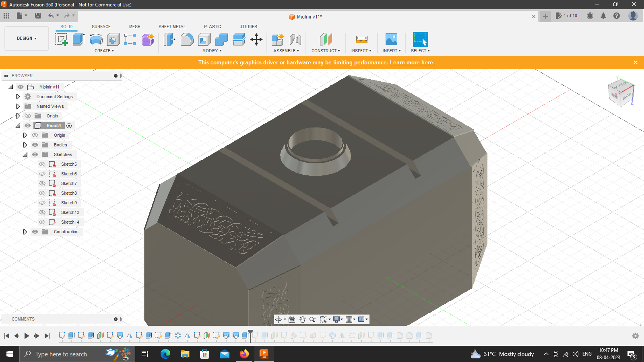The height and width of the screenshot is (362, 644).
Task: Expand the Construction folder
Action: coord(25,232)
